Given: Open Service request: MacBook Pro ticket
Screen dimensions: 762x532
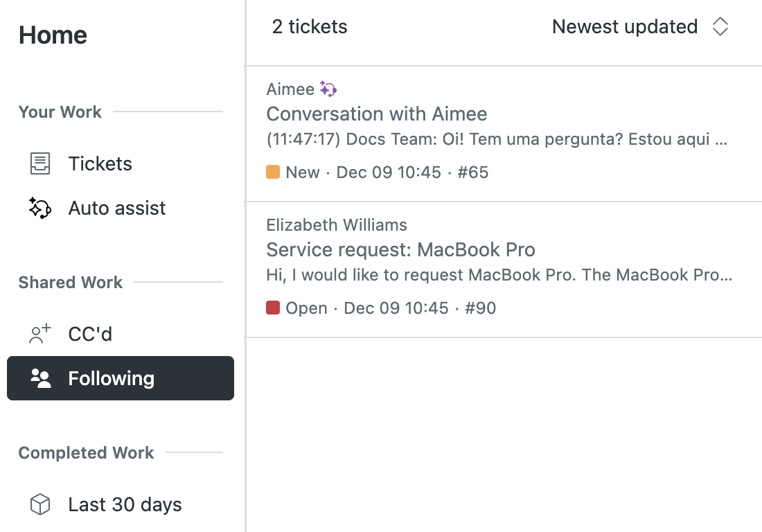Looking at the screenshot, I should [x=400, y=250].
